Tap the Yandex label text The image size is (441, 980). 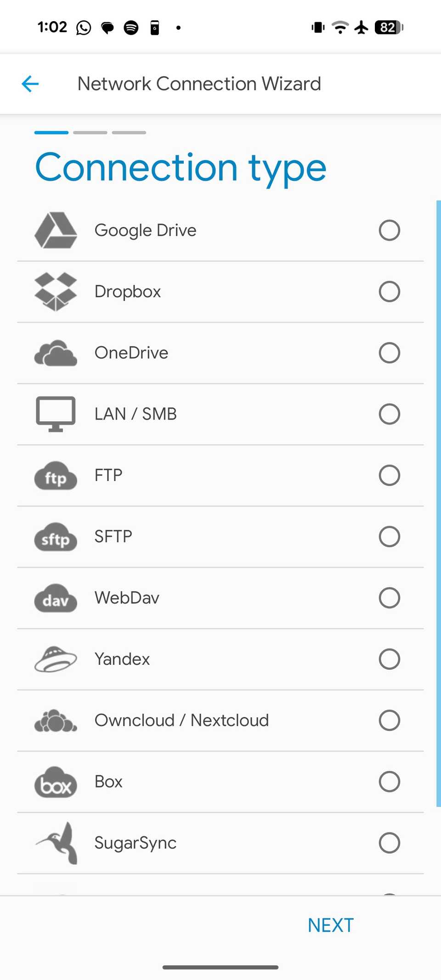(122, 659)
